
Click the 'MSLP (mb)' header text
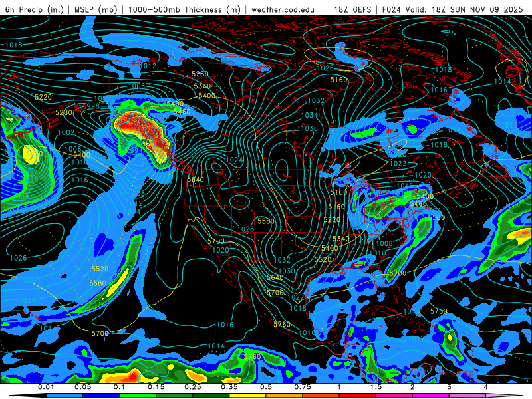[96, 9]
